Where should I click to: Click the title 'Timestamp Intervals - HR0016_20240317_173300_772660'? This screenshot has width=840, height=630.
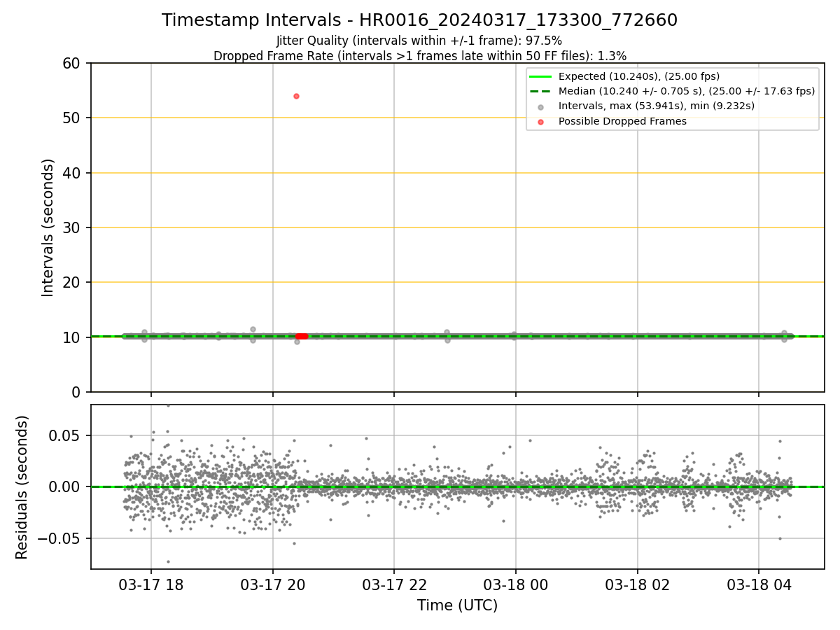click(x=419, y=20)
